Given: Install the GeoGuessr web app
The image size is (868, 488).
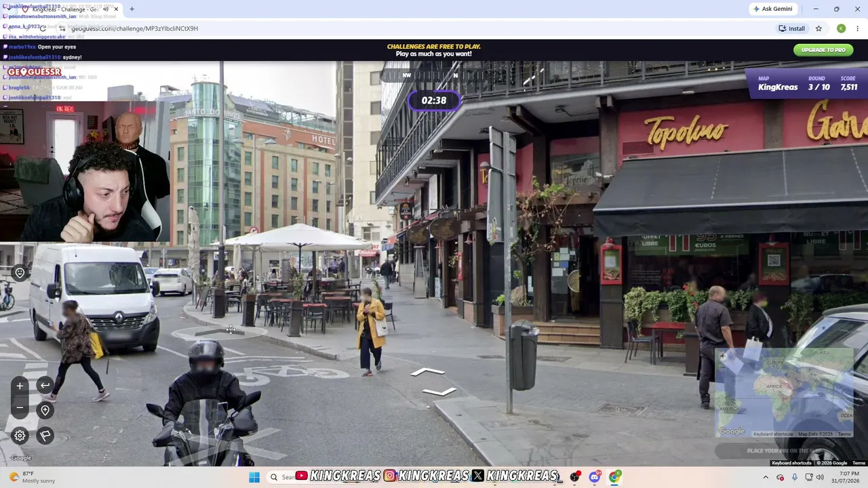Looking at the screenshot, I should 791,28.
